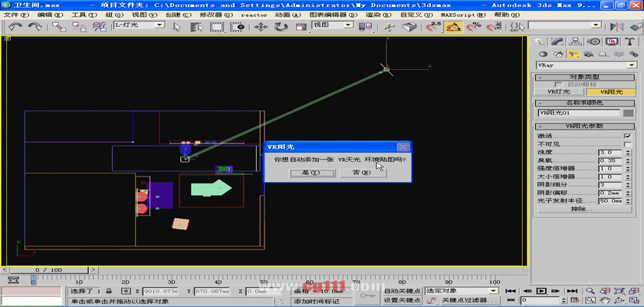Viewport: 644px width, 307px height.
Task: Activate the Select Object arrow tool
Action: click(177, 27)
